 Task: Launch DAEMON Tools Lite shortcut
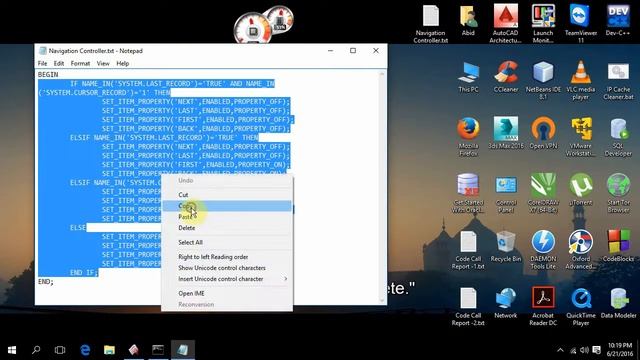(x=543, y=250)
